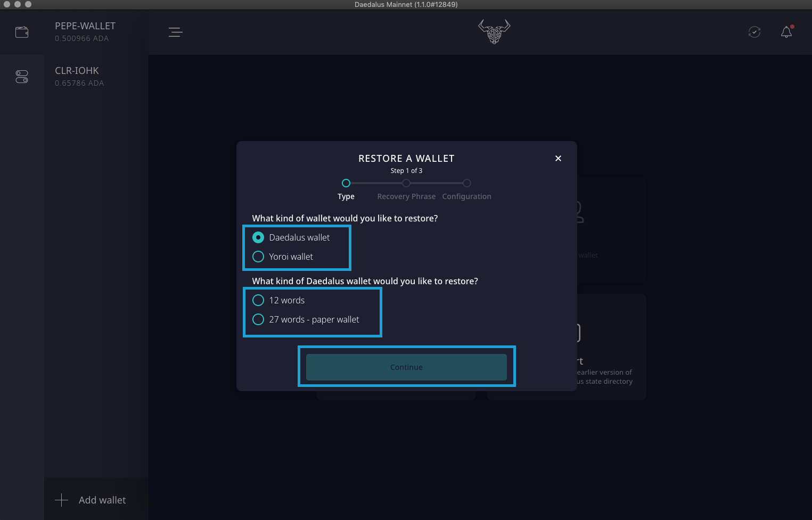The height and width of the screenshot is (520, 812).
Task: Click the plus icon beside Add wallet
Action: click(x=62, y=500)
